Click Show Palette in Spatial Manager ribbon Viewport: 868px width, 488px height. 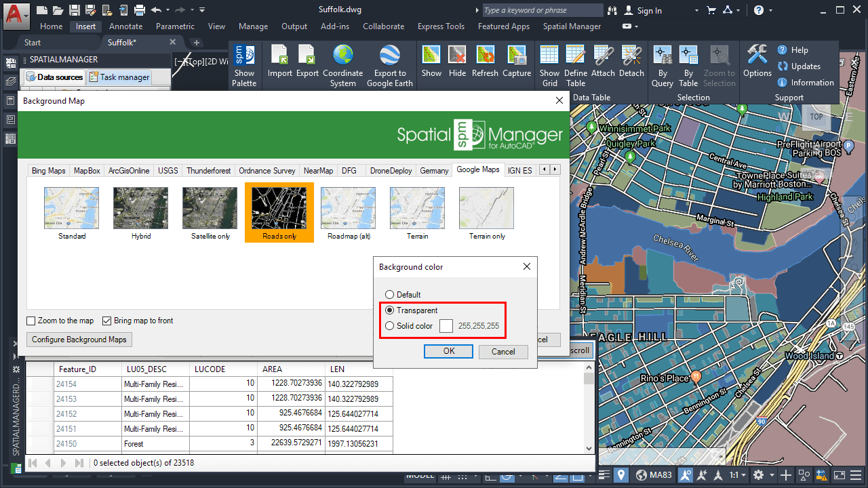[x=244, y=66]
